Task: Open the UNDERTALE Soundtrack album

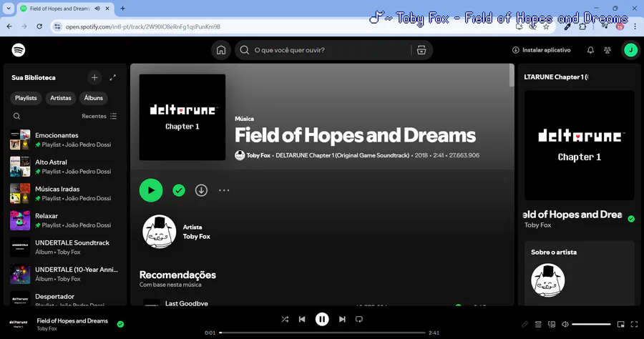Action: [65, 247]
